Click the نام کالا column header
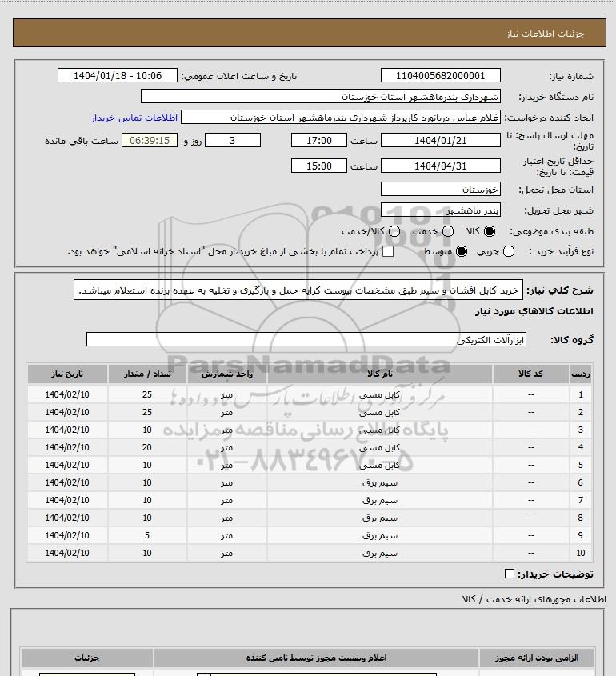This screenshot has width=616, height=676. coord(380,374)
